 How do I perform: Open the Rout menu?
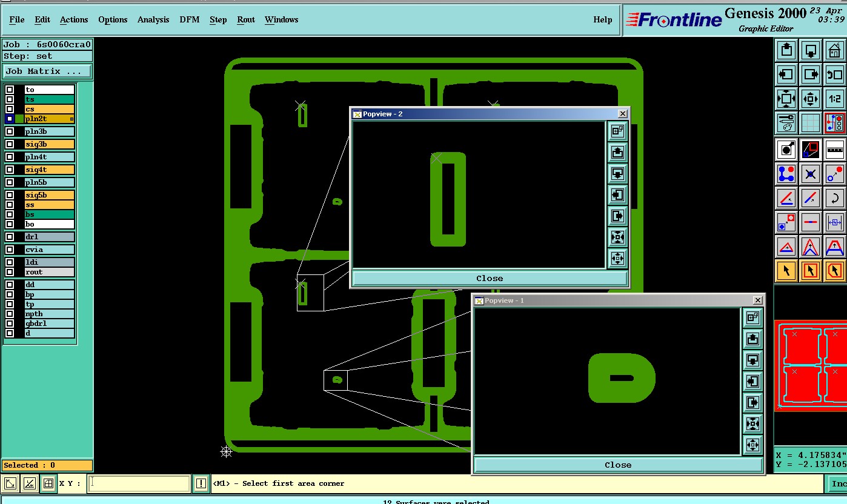tap(246, 19)
